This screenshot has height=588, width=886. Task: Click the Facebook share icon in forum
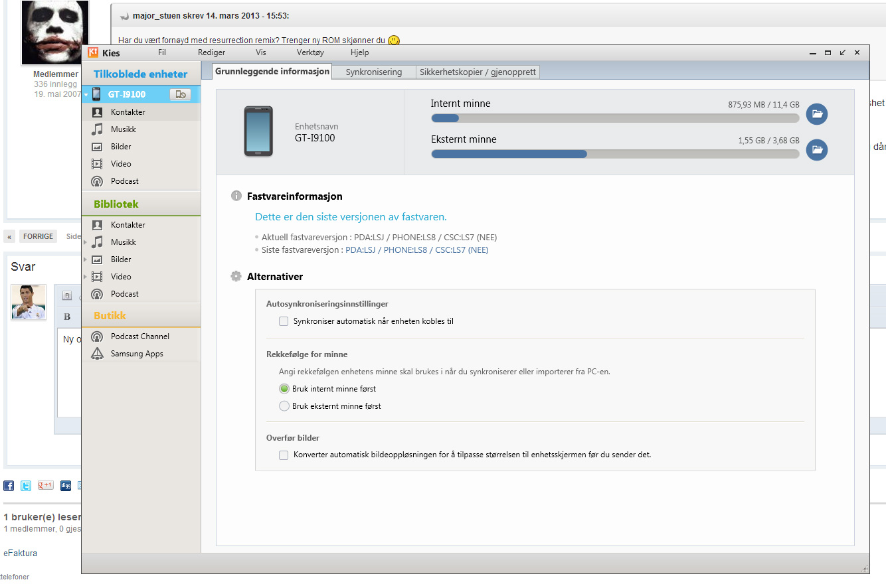click(9, 486)
